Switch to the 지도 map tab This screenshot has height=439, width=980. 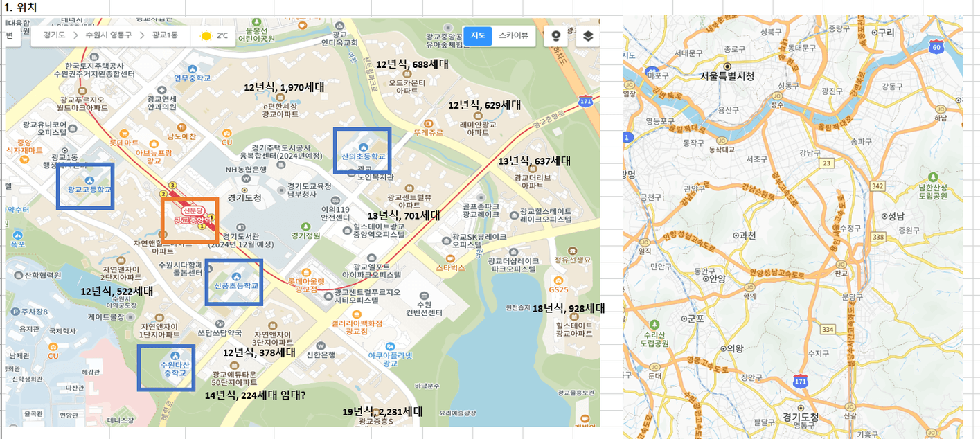[x=477, y=36]
